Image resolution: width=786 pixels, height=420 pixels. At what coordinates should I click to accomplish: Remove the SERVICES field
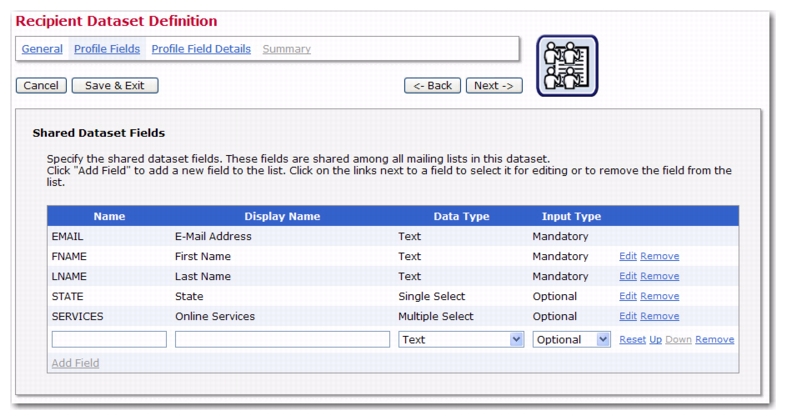pyautogui.click(x=660, y=316)
